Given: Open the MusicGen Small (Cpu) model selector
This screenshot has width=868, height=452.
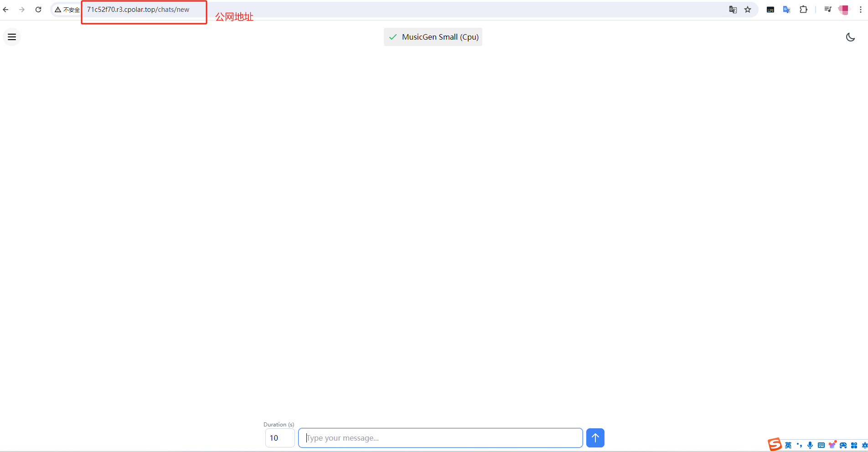Looking at the screenshot, I should point(433,37).
